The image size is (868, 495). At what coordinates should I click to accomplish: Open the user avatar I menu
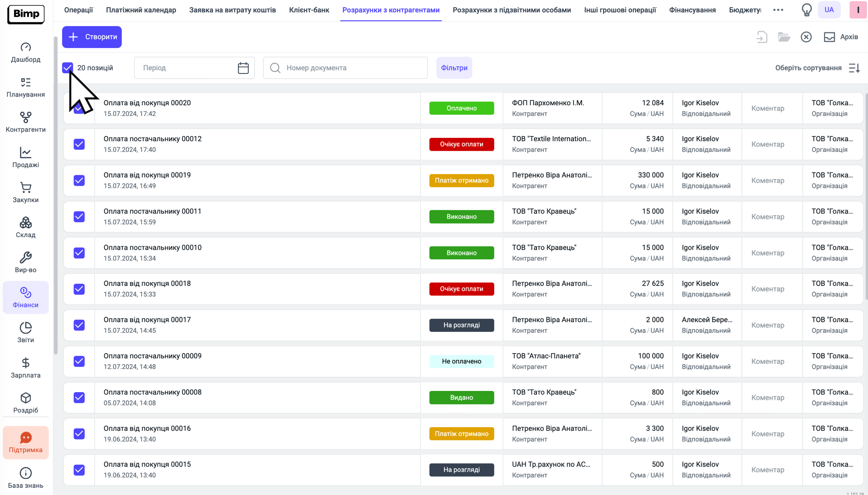point(858,10)
